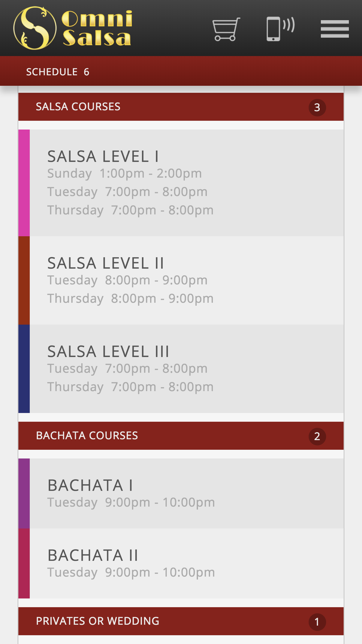The width and height of the screenshot is (362, 644).
Task: Collapse the Bachata Courses section header
Action: 181,436
